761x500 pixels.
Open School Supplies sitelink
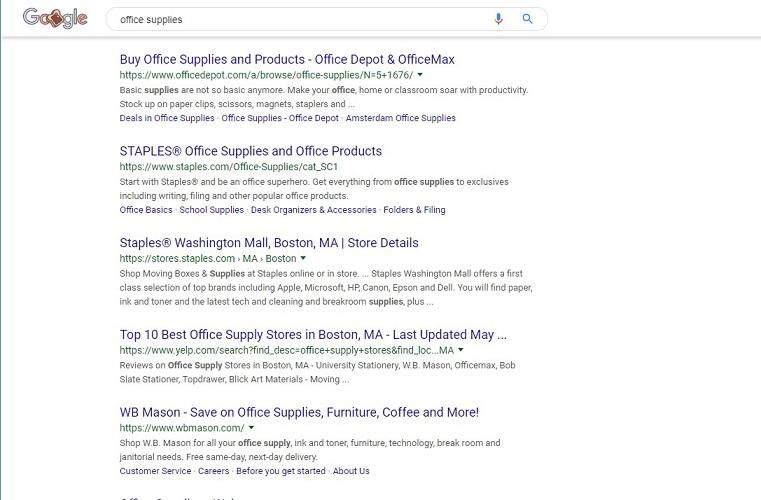click(x=212, y=210)
